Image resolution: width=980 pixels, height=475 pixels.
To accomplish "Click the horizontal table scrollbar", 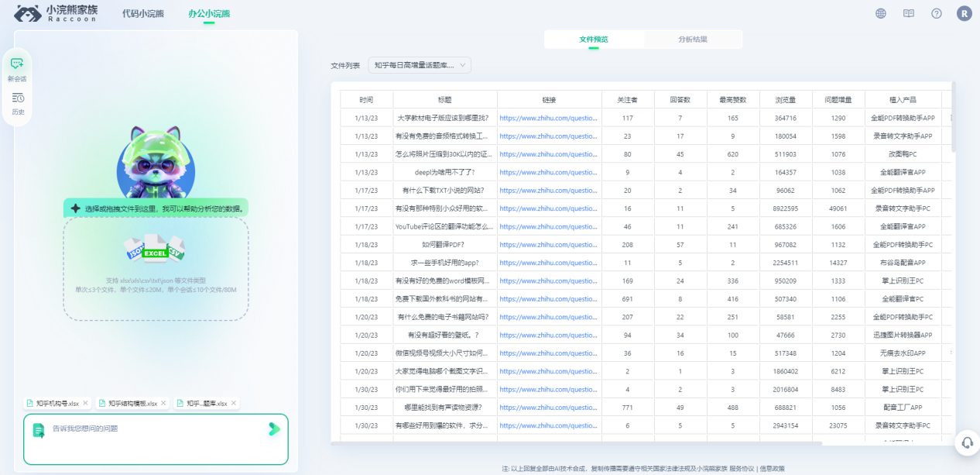I will click(x=576, y=443).
